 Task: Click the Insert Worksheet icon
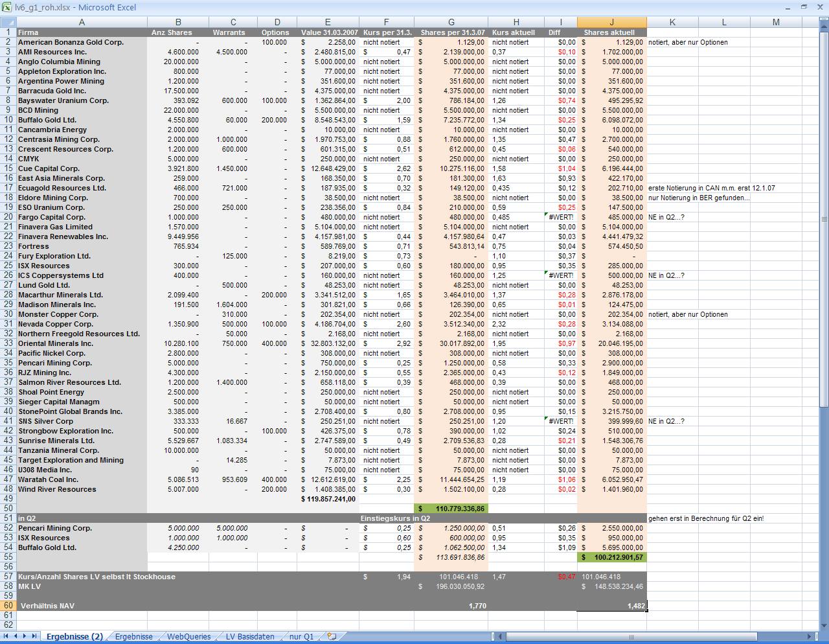click(332, 637)
